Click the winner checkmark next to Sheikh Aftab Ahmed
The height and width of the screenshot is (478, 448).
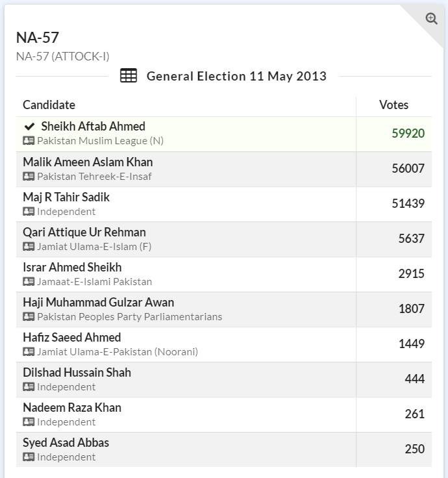pos(29,127)
